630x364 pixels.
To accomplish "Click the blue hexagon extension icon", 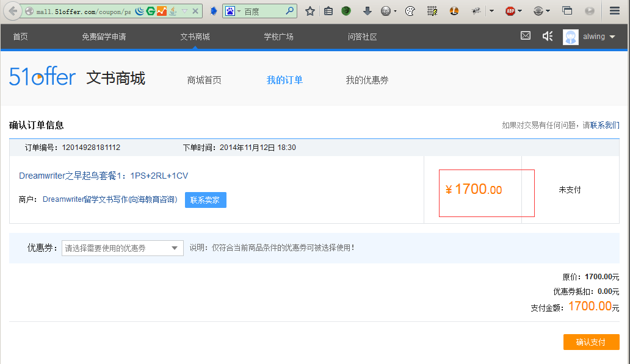I will tap(214, 11).
